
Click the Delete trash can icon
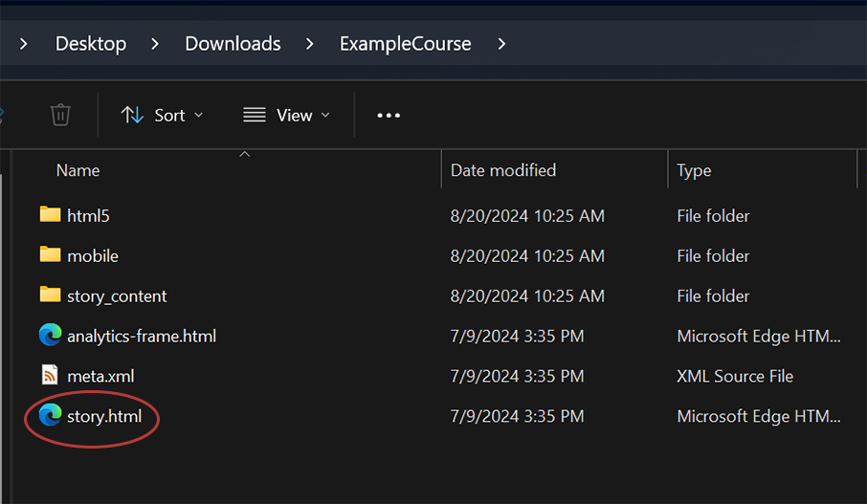point(60,115)
